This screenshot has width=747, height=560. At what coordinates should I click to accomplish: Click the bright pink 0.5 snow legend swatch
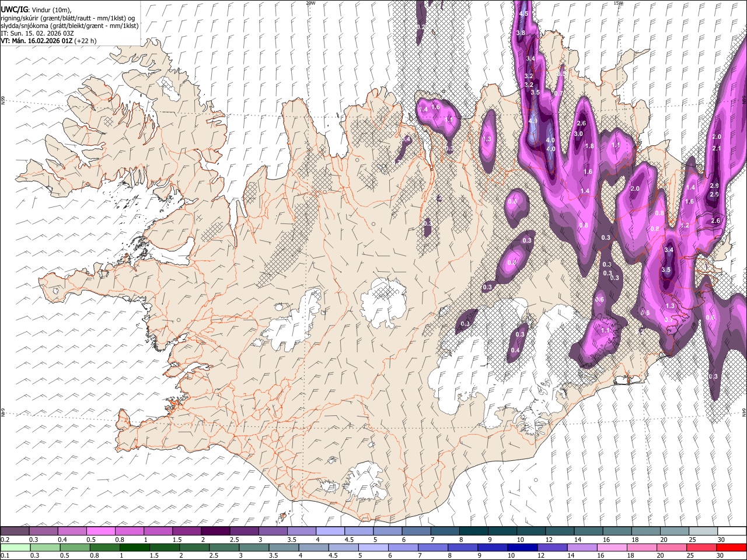pos(101,531)
